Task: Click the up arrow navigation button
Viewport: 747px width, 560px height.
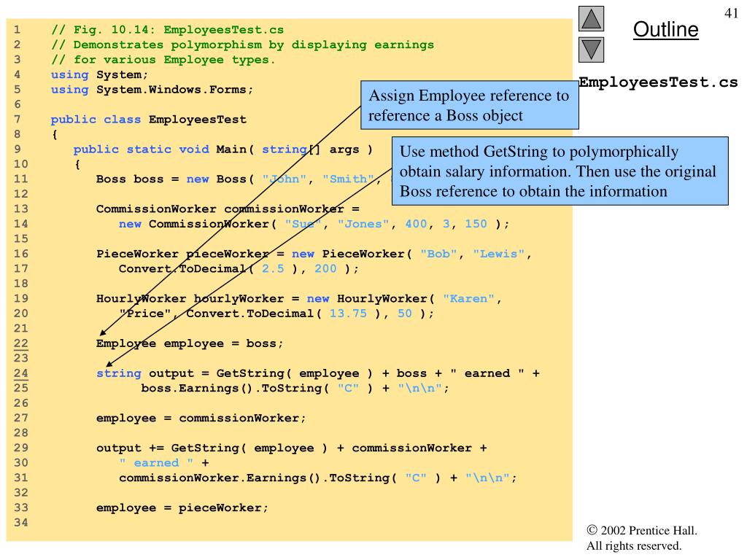Action: click(x=591, y=18)
